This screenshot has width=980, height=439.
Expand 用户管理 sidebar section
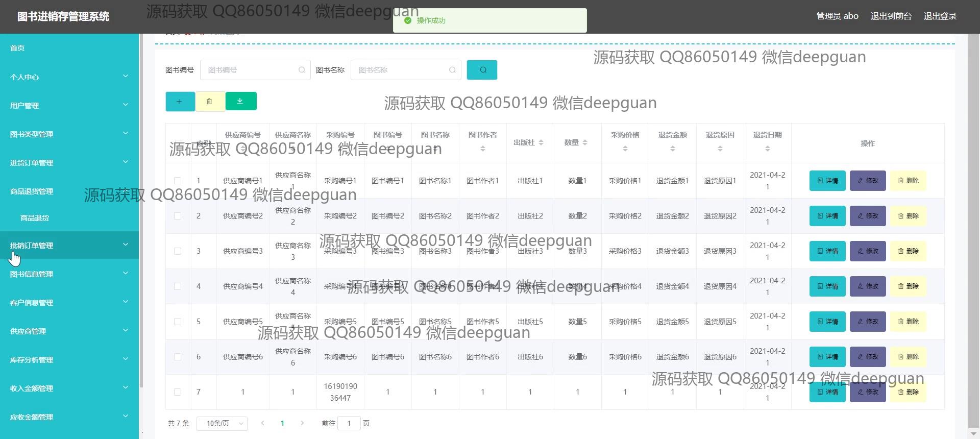click(69, 106)
